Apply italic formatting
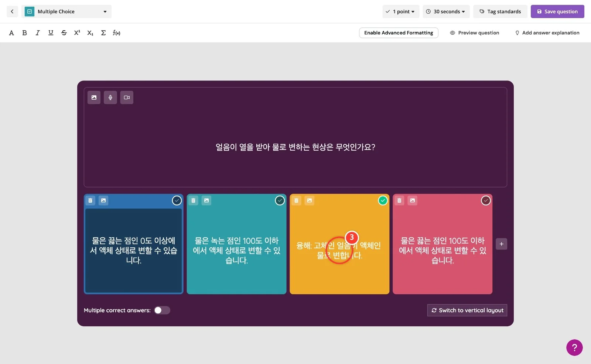 (38, 33)
